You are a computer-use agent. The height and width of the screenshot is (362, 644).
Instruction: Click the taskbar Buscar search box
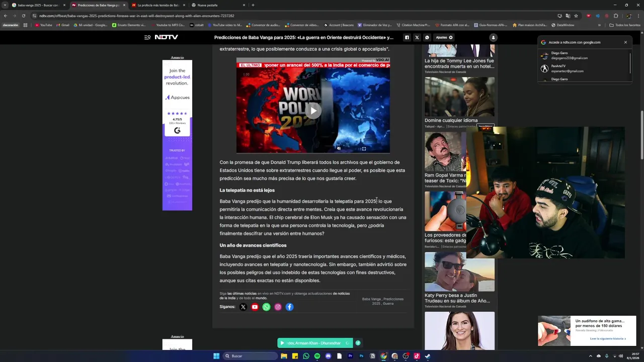pyautogui.click(x=250, y=356)
